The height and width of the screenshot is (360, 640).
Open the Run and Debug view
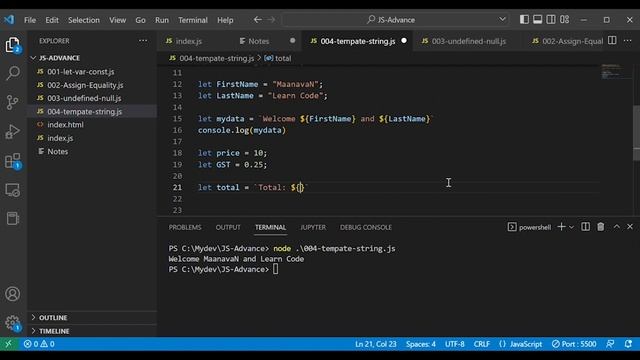point(13,131)
